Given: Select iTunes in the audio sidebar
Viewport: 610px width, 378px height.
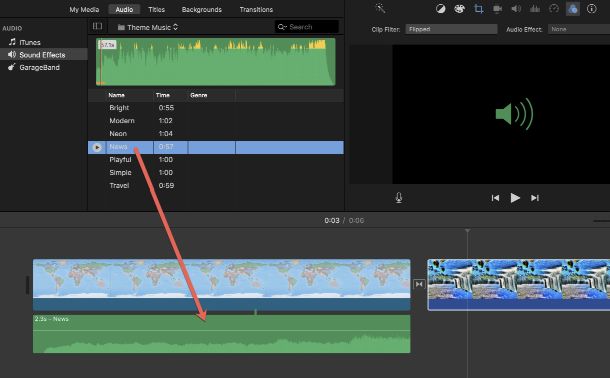Looking at the screenshot, I should (25, 42).
